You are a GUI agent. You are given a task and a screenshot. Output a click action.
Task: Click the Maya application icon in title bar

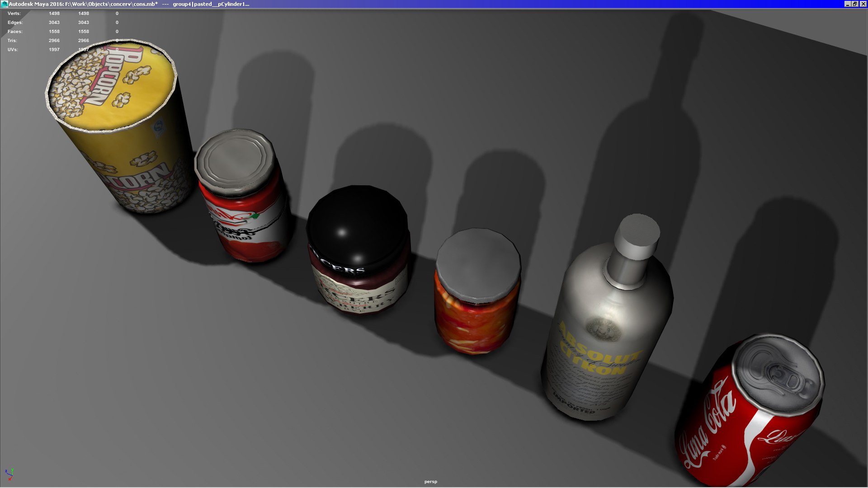(5, 4)
